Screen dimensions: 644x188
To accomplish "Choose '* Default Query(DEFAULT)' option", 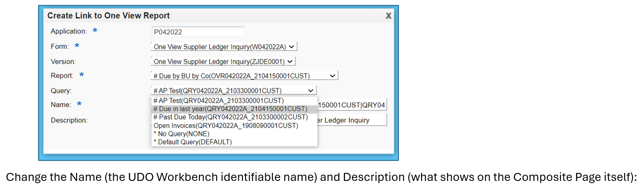I will (x=192, y=142).
